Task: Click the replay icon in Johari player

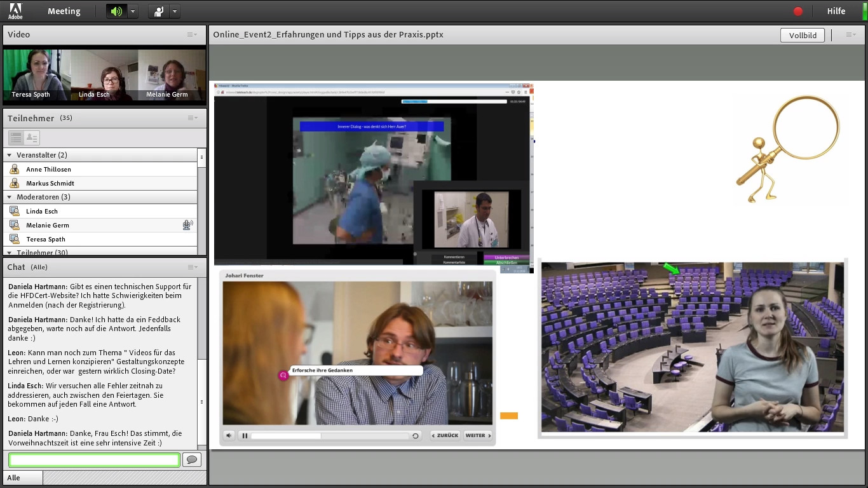Action: click(416, 436)
